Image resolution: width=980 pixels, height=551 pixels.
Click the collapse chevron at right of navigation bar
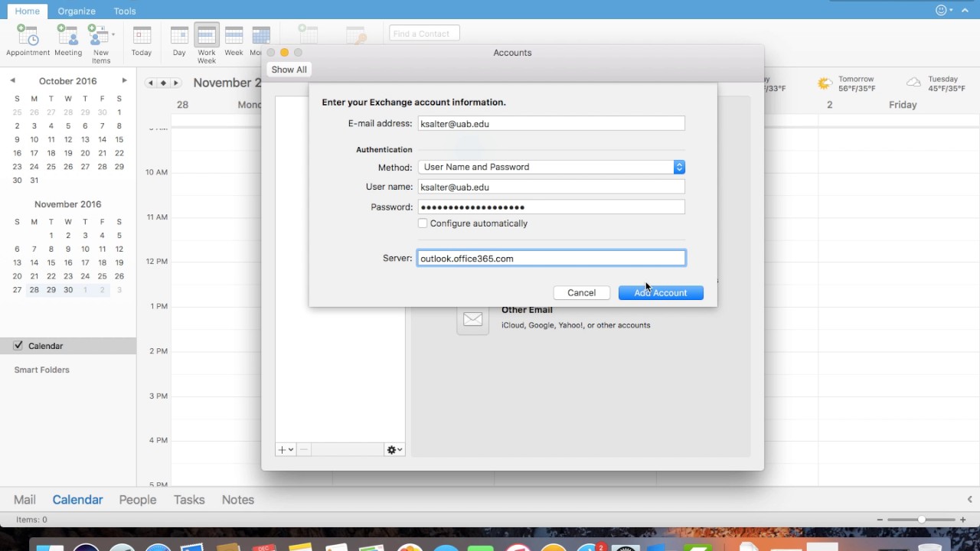969,500
